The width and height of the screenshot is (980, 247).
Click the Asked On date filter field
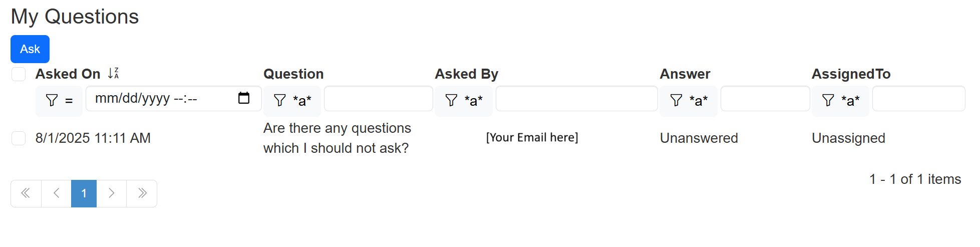click(x=160, y=98)
